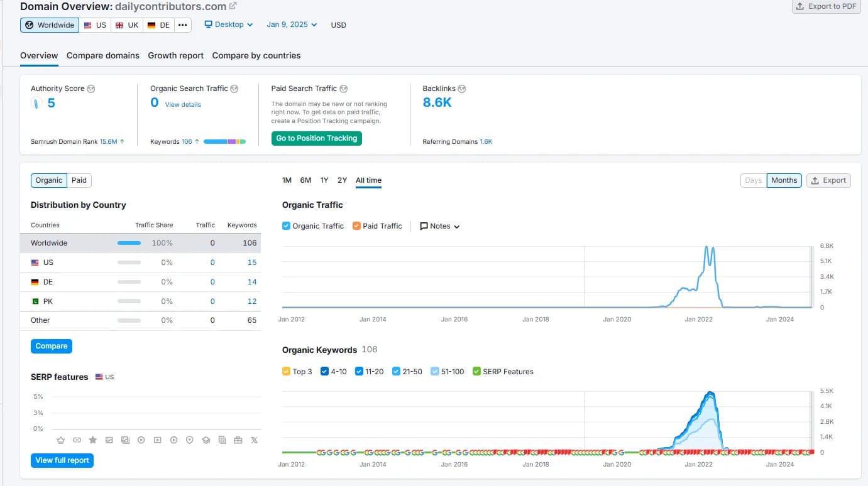The height and width of the screenshot is (486, 868).
Task: Toggle the 11-20 keywords checkbox
Action: click(x=359, y=372)
